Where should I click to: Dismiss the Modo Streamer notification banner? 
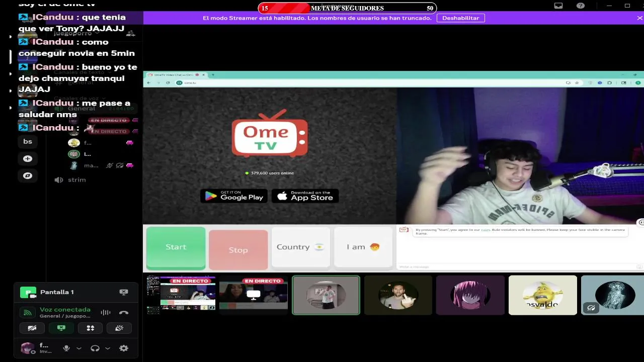point(639,18)
